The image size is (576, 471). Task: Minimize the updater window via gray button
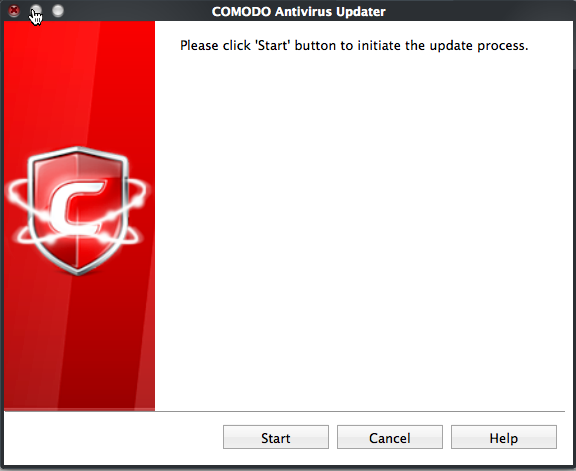36,11
